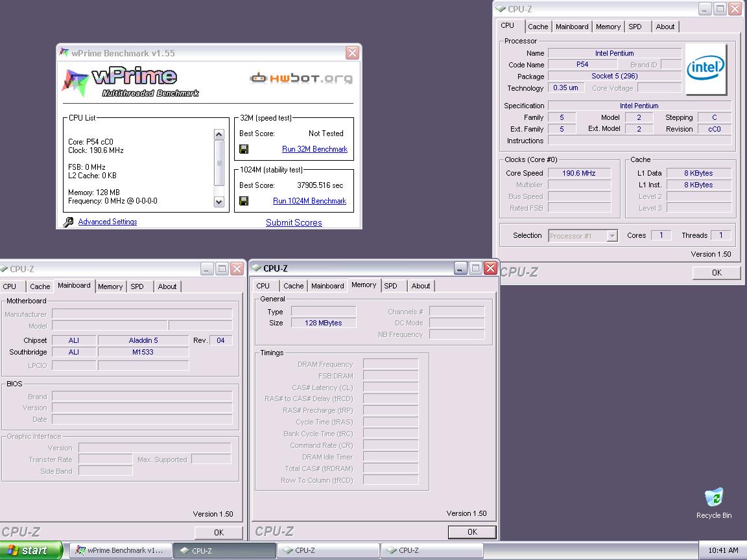
Task: Select the second CPU-Z taskbar button
Action: pos(327,550)
